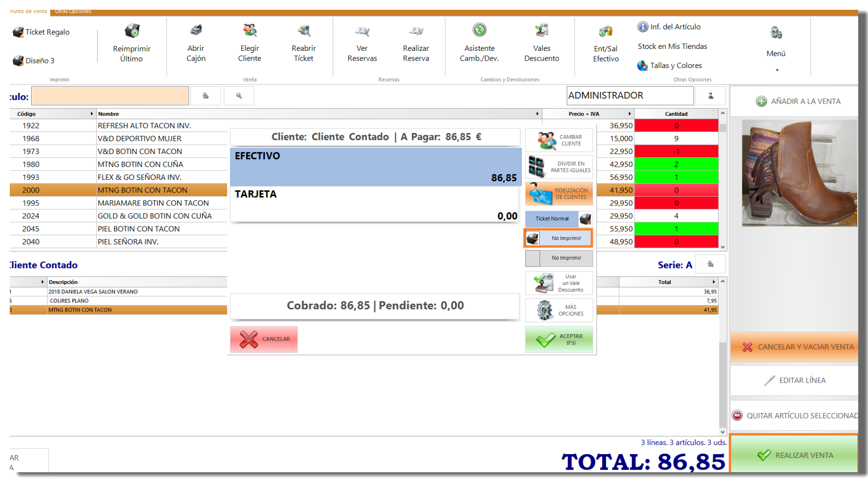Select the Diseño 3 print design
Image resolution: width=868 pixels, height=482 pixels.
(x=34, y=61)
